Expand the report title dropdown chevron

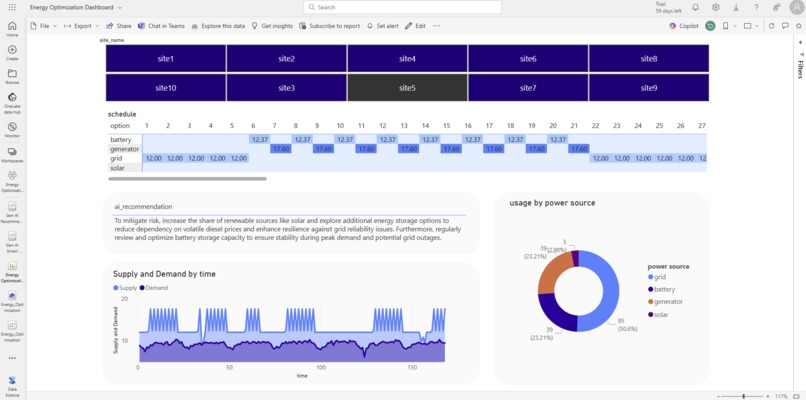click(120, 8)
